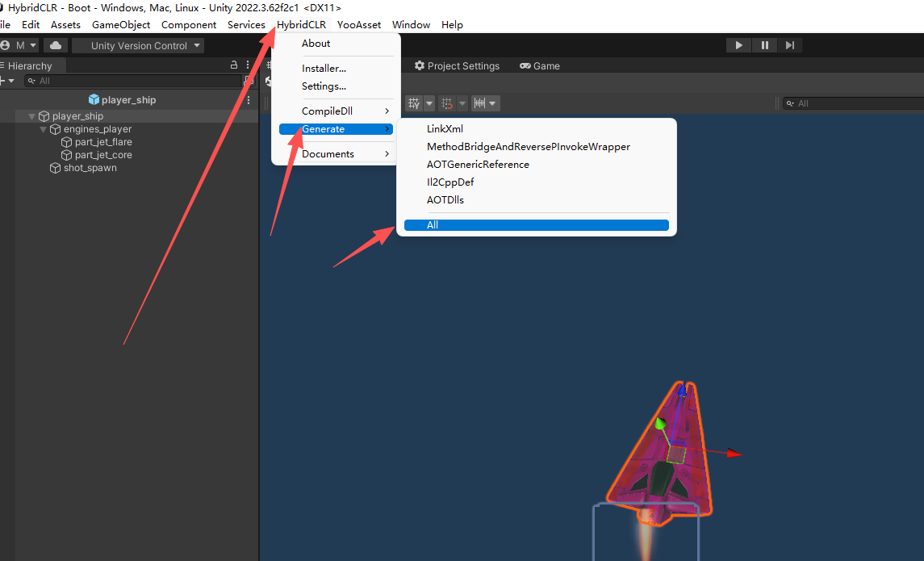Switch to the Game tab
Viewport: 924px width, 561px height.
pyautogui.click(x=540, y=66)
